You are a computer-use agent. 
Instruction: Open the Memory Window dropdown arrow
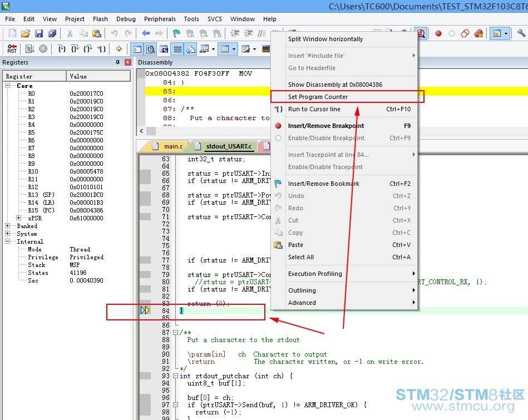[x=234, y=49]
